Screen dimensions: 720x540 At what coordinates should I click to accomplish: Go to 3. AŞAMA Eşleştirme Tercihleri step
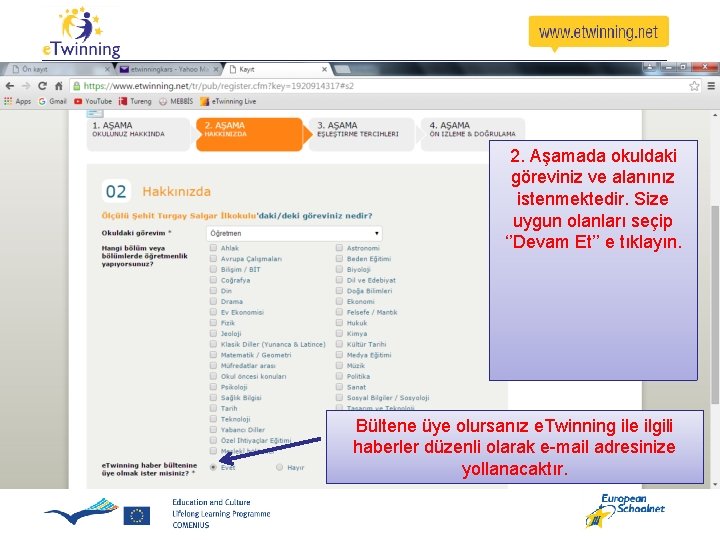361,134
